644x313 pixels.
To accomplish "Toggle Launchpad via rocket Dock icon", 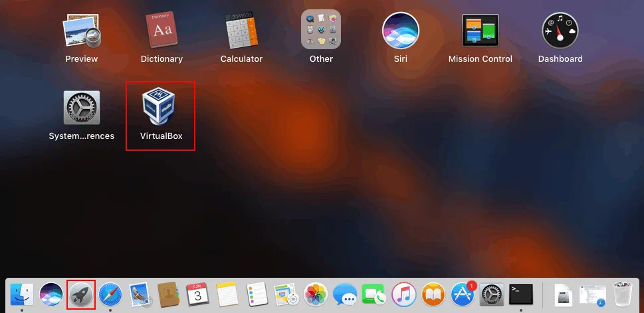I will click(x=81, y=294).
